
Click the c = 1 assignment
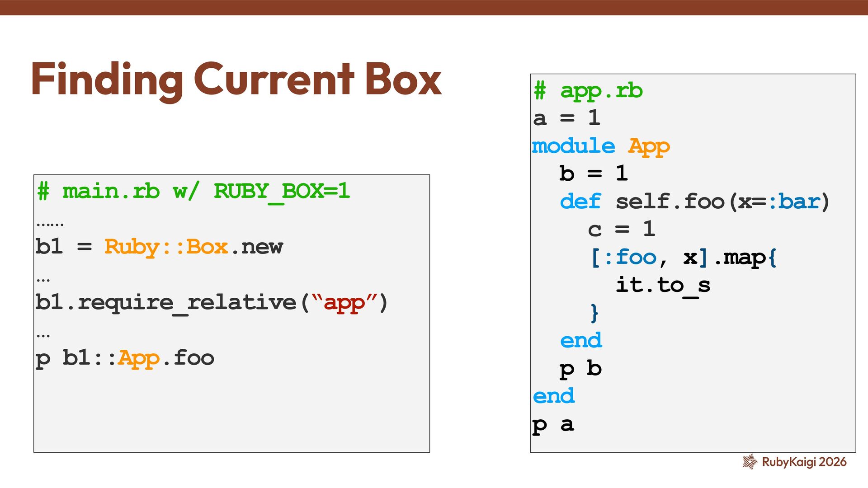[621, 229]
